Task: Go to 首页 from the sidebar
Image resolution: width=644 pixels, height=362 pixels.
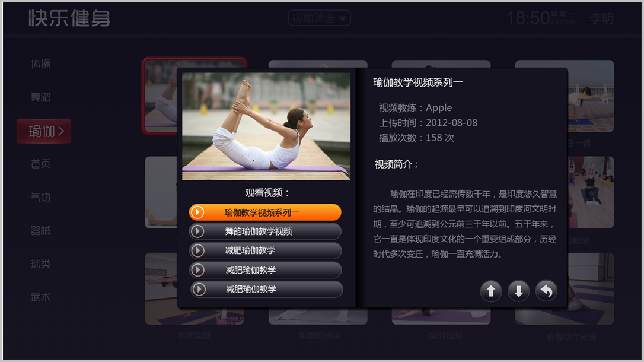Action: [x=41, y=164]
